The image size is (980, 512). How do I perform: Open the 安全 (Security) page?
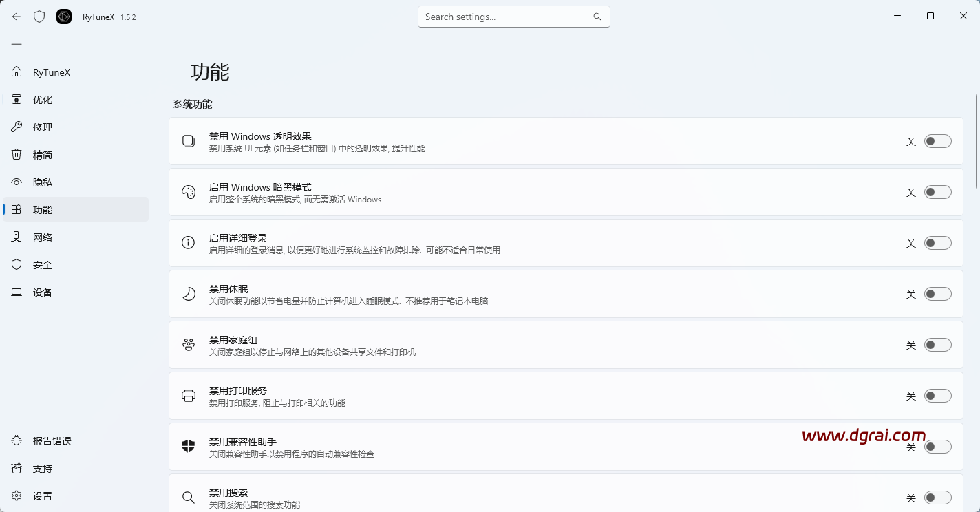tap(42, 264)
